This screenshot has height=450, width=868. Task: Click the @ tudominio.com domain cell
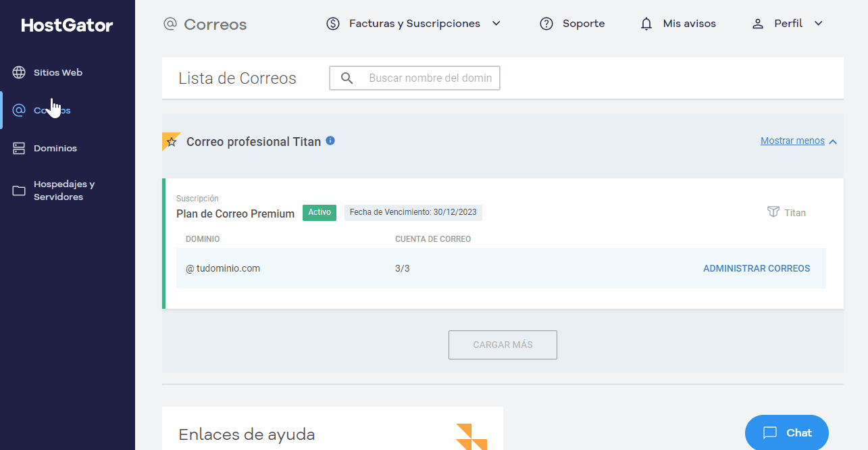click(x=223, y=268)
